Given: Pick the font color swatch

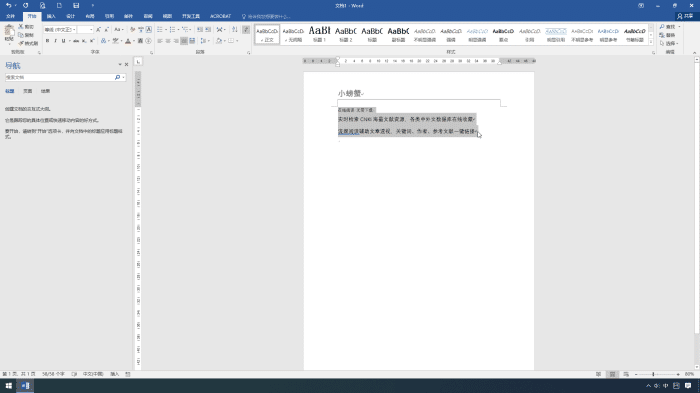Looking at the screenshot, I should pos(128,41).
